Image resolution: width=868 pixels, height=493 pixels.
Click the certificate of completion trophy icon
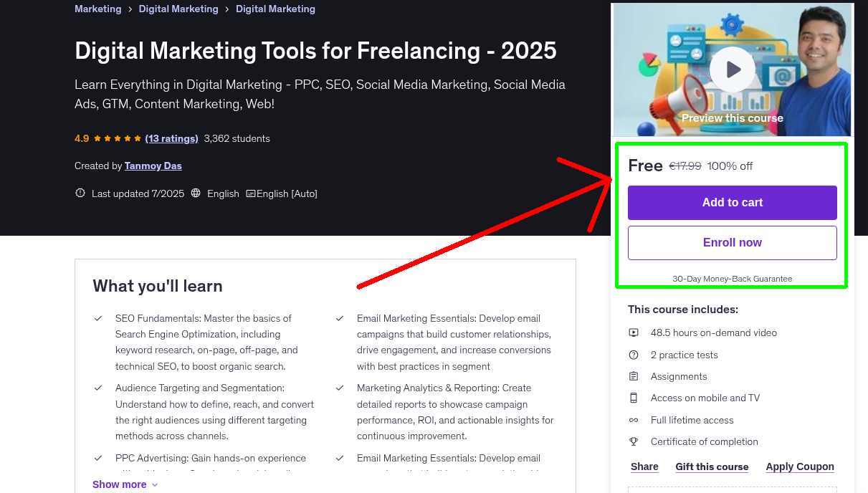[634, 441]
